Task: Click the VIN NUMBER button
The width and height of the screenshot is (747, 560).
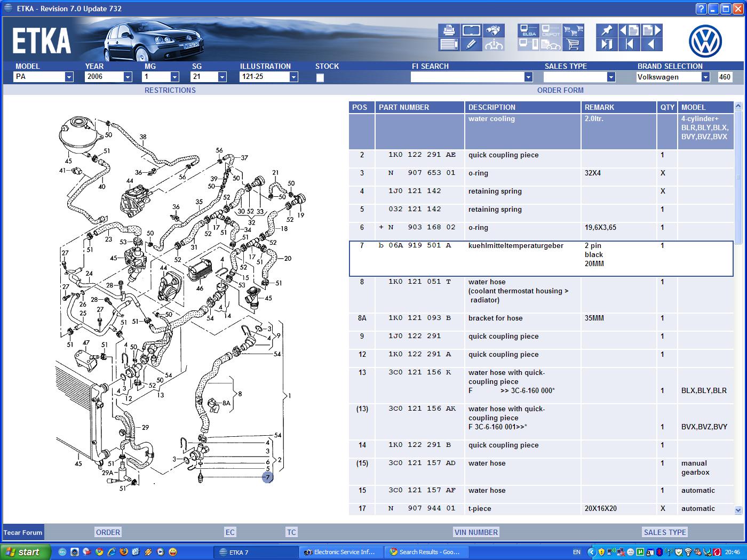Action: click(x=476, y=532)
